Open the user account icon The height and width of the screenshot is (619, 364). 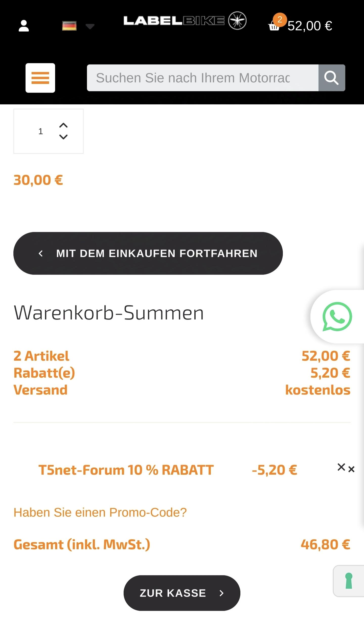point(24,26)
